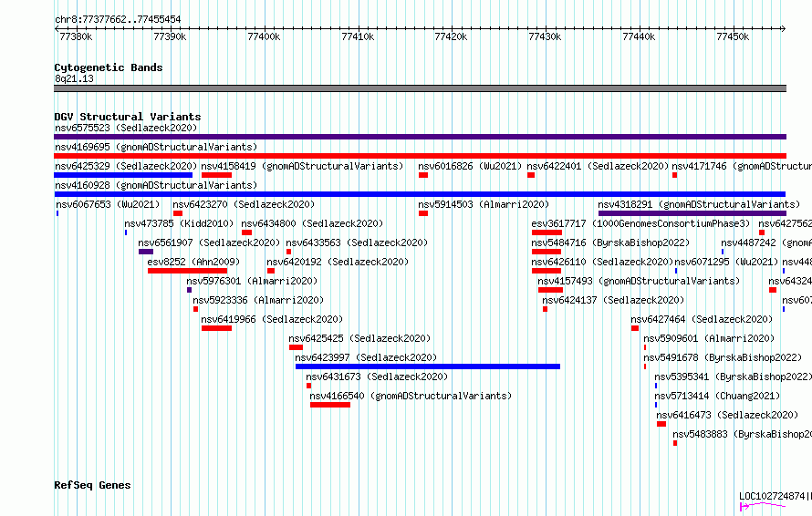The image size is (812, 516).
Task: Open nsv6425329 (Sedlazeck2020) variant label
Action: click(126, 166)
